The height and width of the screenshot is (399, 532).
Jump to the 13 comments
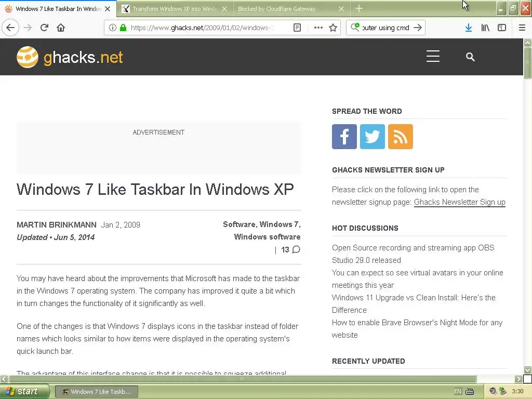[290, 250]
